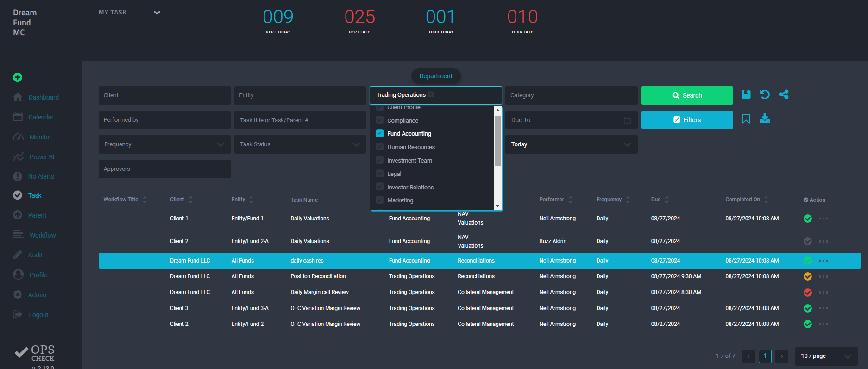Open the Frequency dropdown
Viewport: 868px width, 369px height.
(x=164, y=144)
